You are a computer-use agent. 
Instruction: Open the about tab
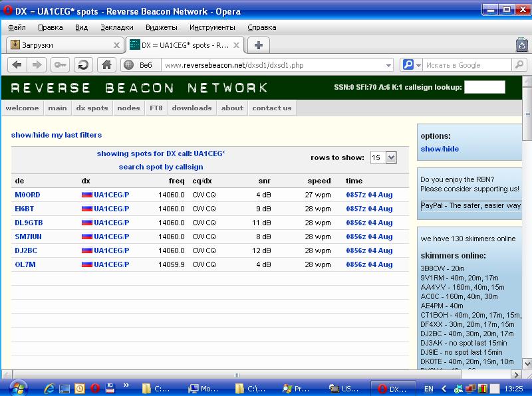click(x=232, y=108)
